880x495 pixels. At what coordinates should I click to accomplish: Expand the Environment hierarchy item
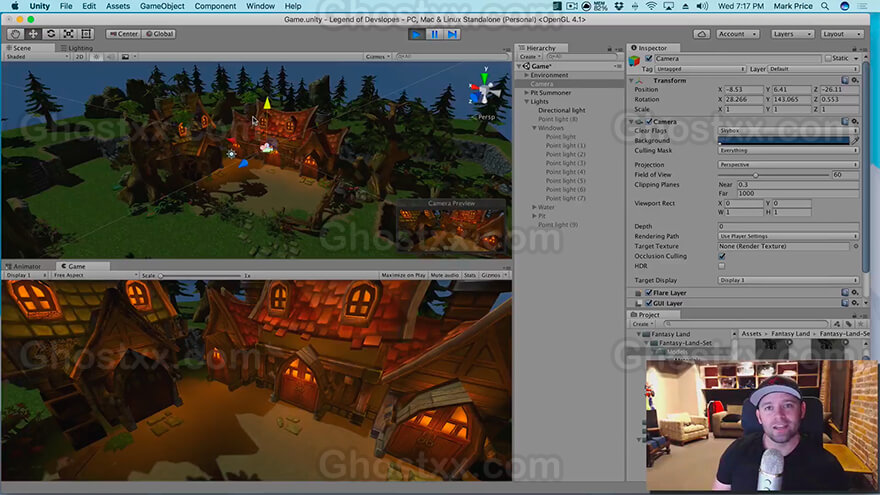click(526, 75)
